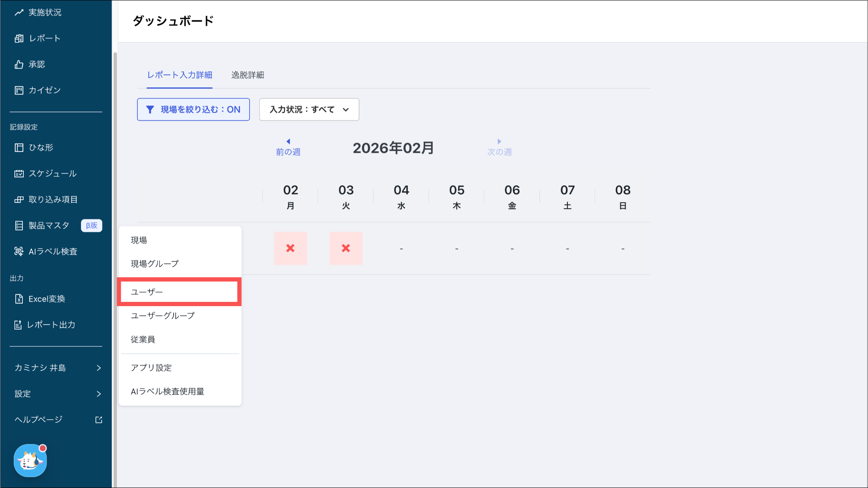Screen dimensions: 868x488
Task: Click the 次の週 link
Action: [x=499, y=147]
